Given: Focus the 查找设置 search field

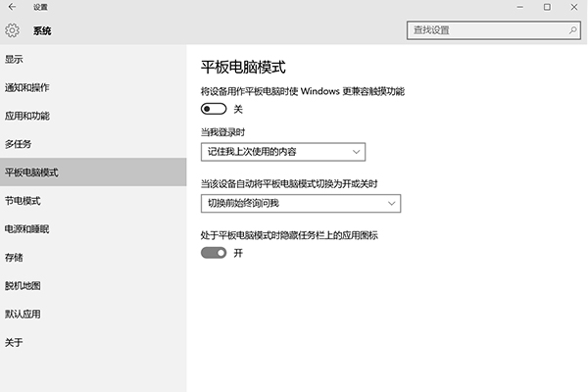Looking at the screenshot, I should coord(494,30).
